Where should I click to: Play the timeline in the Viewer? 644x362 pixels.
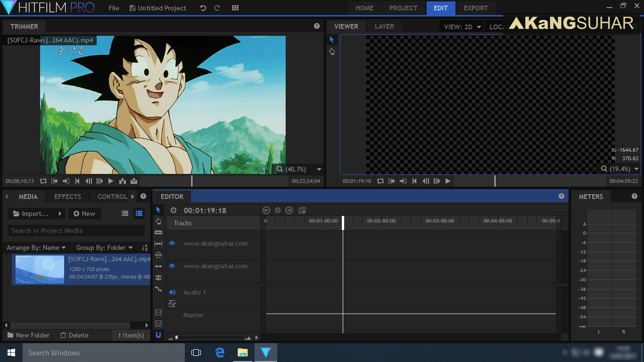tap(448, 181)
